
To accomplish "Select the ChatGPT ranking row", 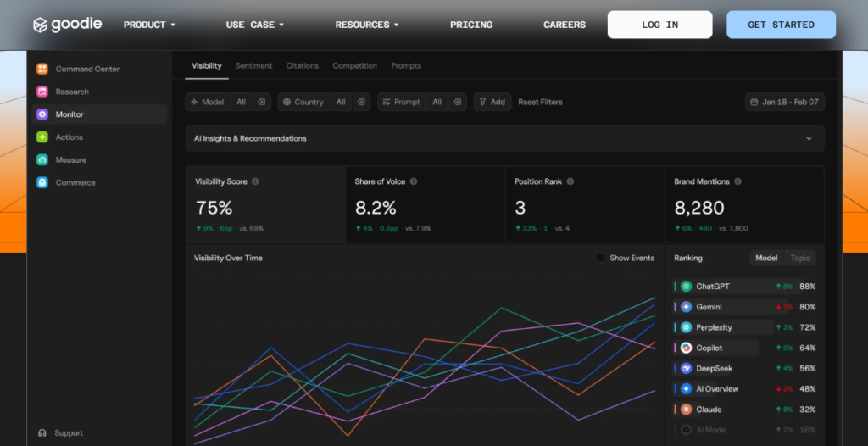I will (x=744, y=287).
